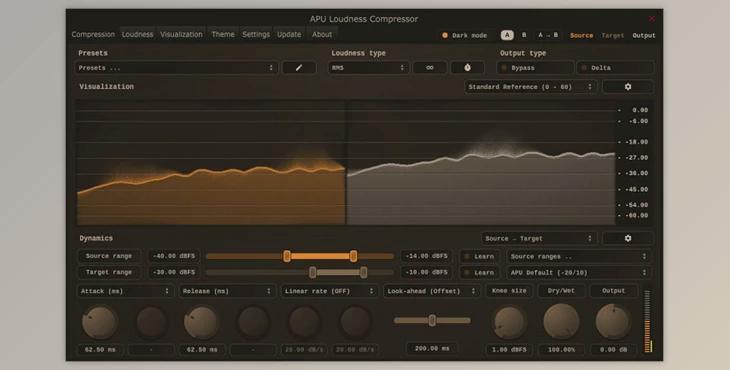Image resolution: width=730 pixels, height=370 pixels.
Task: Open the Linear rate (OFF) dropdown
Action: pos(329,291)
